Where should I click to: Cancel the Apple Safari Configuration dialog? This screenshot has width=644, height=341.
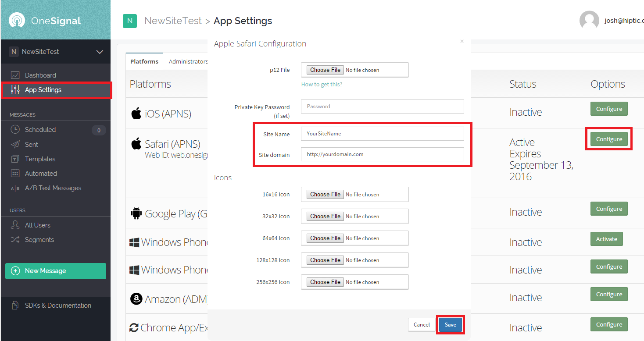point(421,325)
